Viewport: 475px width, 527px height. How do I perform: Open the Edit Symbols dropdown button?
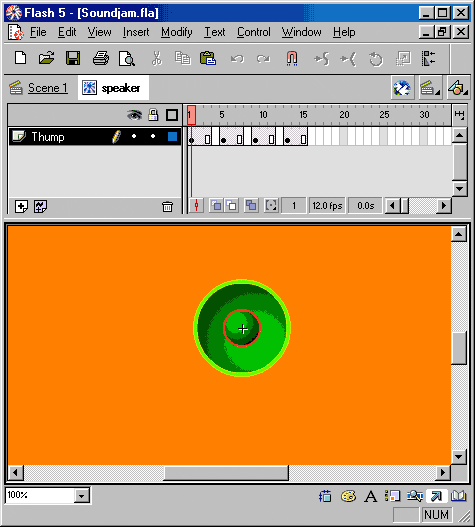[x=458, y=88]
